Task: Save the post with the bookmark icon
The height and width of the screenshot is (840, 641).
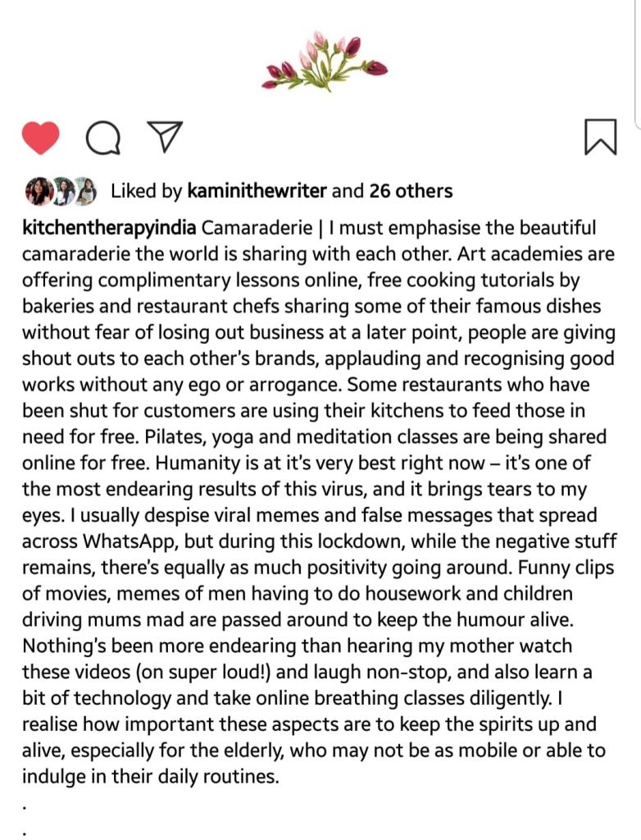Action: [x=600, y=137]
